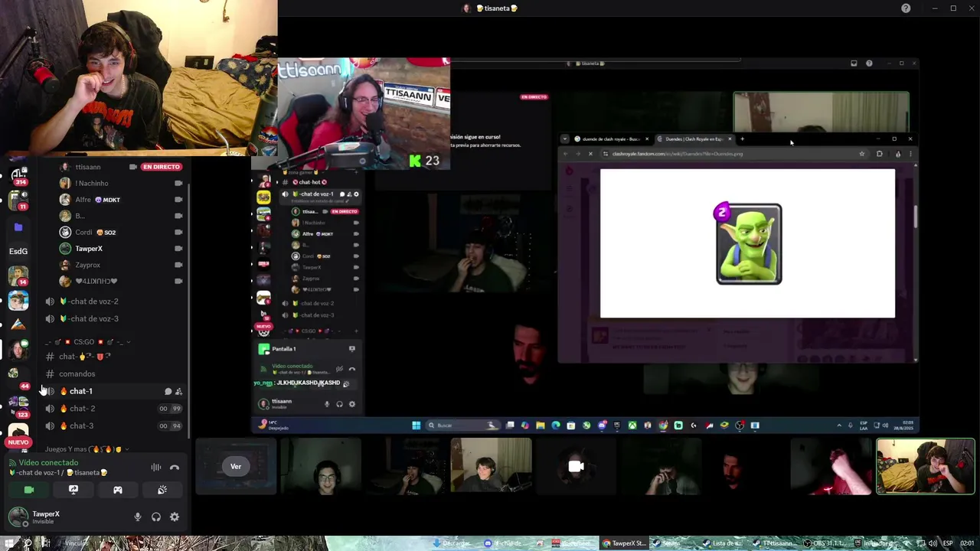The image size is (980, 551).
Task: Select user ! Nachinho in voice list
Action: pyautogui.click(x=92, y=183)
